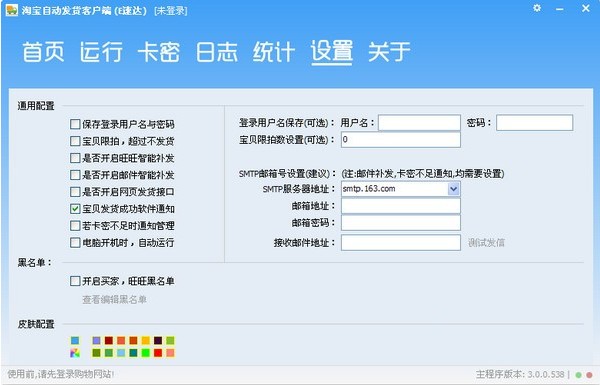Expand the SMTP服务器地址 dropdown arrow

453,189
